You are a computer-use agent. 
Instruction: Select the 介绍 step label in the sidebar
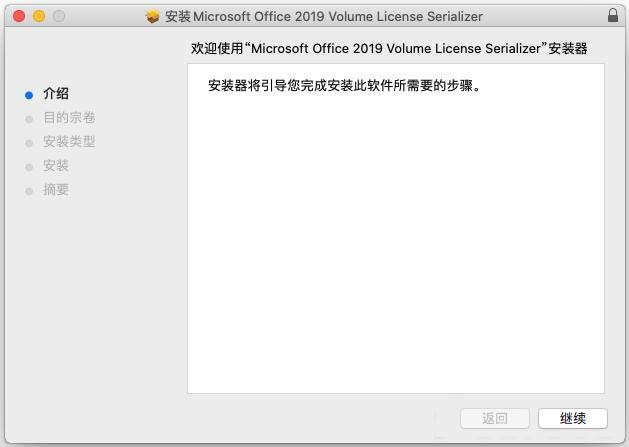coord(56,94)
